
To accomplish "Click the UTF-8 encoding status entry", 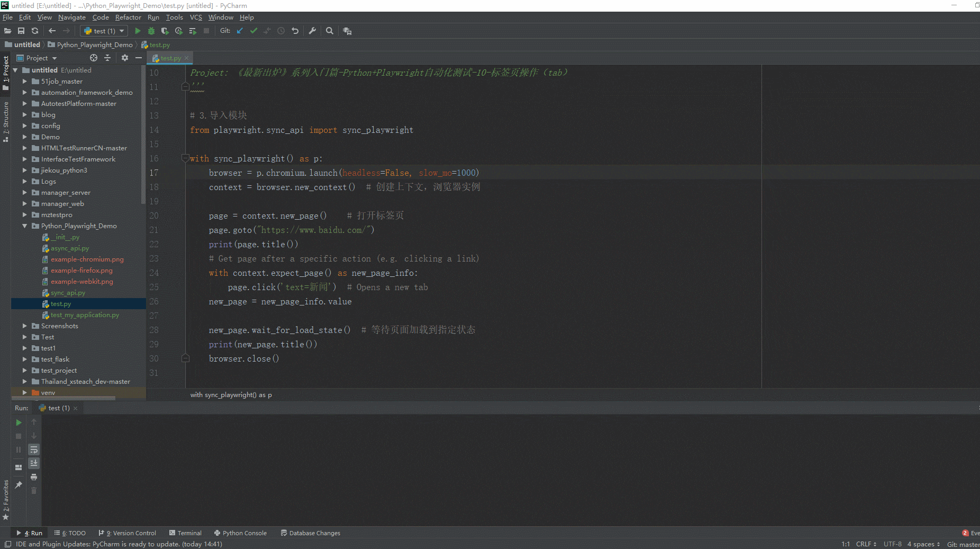I will click(892, 544).
